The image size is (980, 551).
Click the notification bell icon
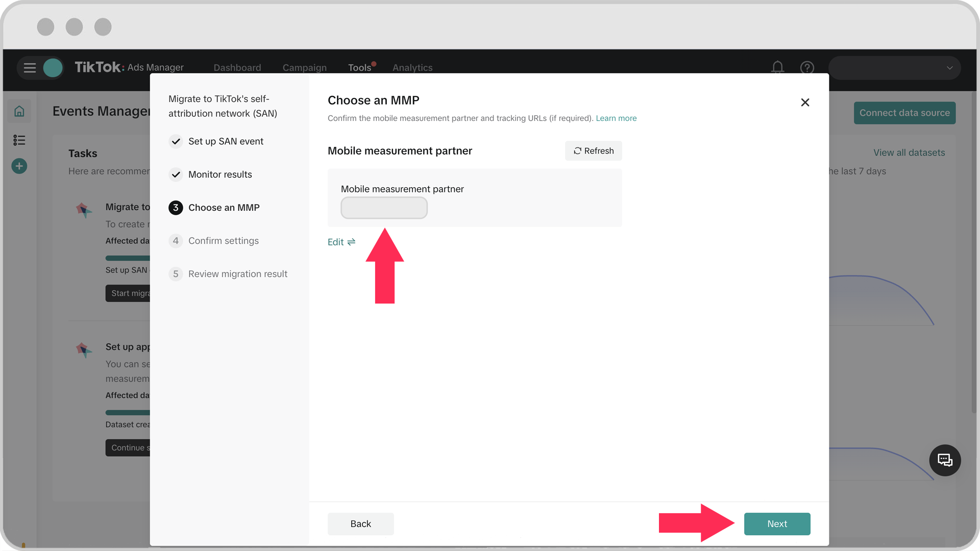(779, 67)
